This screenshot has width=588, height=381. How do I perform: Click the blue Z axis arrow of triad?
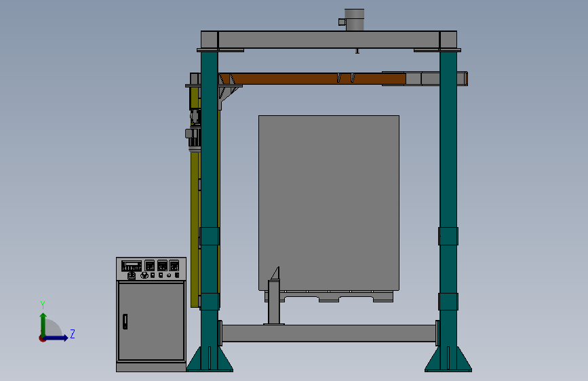(56, 338)
